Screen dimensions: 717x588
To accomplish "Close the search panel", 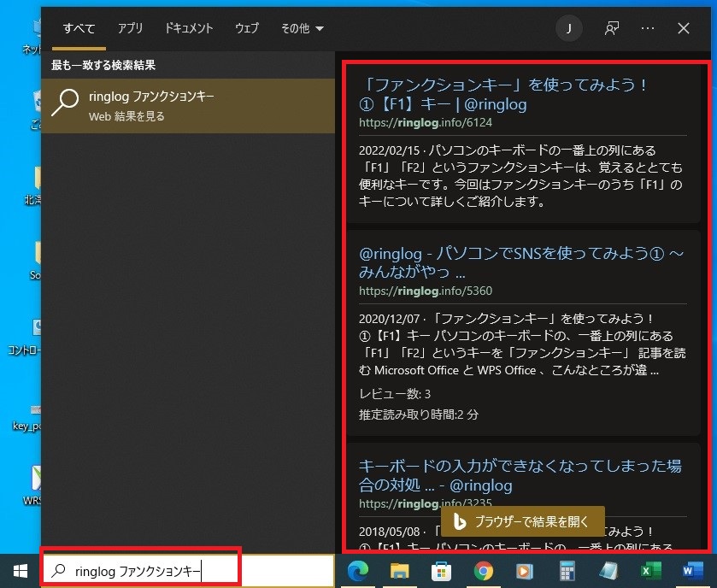I will [684, 28].
